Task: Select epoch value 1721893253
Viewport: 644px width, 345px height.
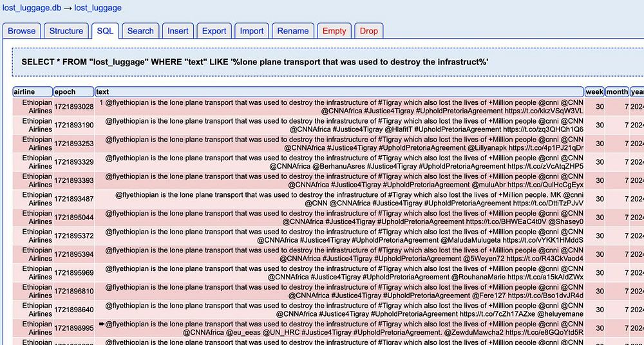Action: click(x=74, y=144)
